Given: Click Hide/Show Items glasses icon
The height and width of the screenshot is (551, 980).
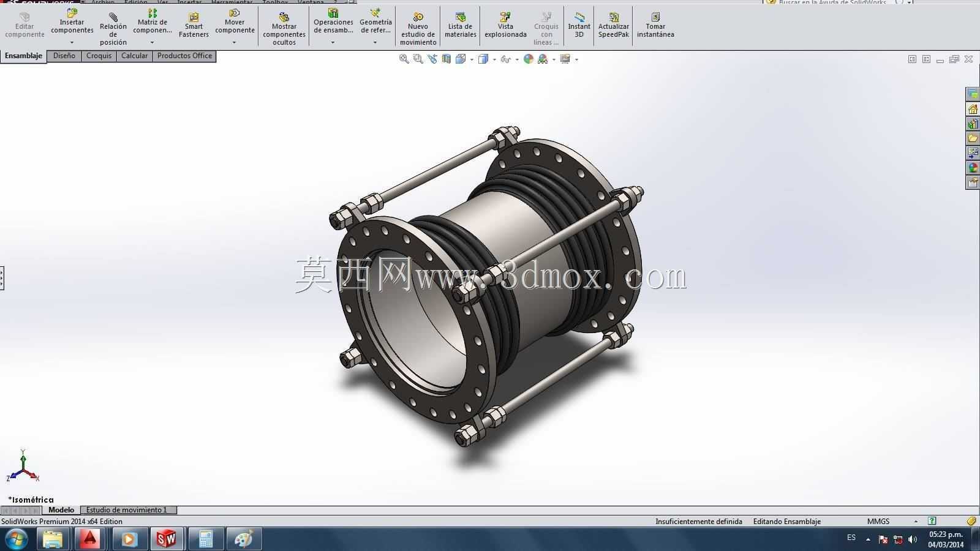Looking at the screenshot, I should 505,59.
